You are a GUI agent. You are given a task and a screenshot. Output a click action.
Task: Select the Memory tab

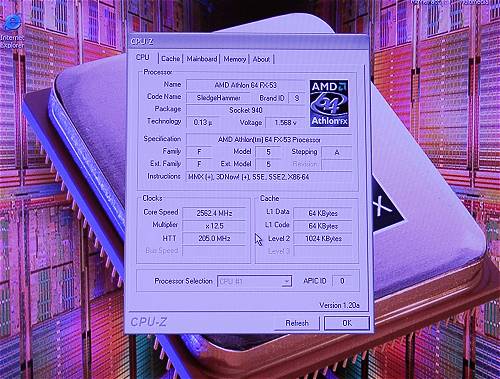235,59
